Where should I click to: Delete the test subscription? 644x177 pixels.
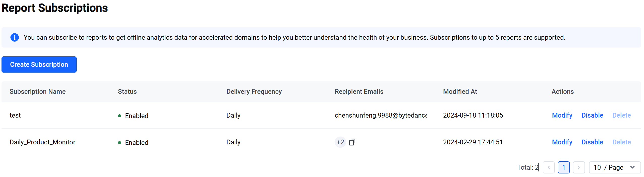(x=622, y=115)
